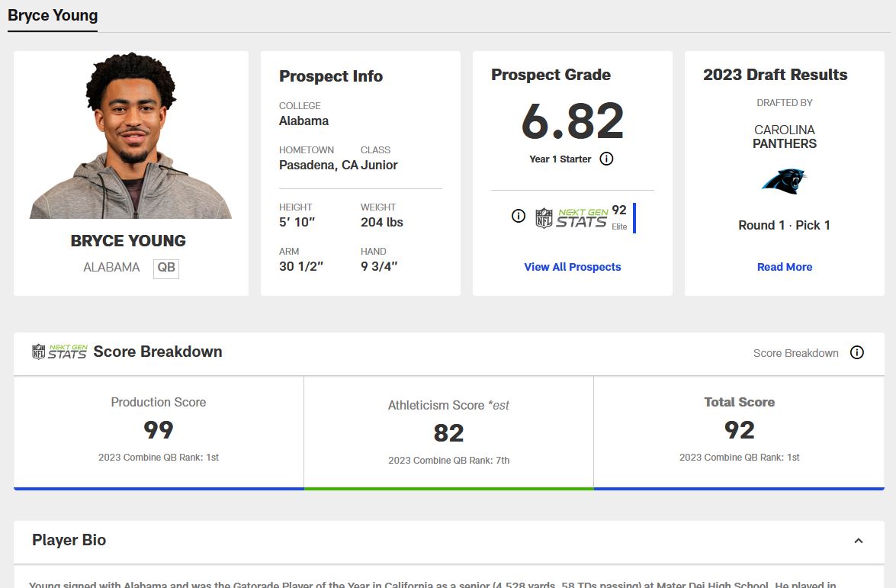Screen dimensions: 896x588
Task: Click the 6.82 prospect grade number
Action: [572, 121]
